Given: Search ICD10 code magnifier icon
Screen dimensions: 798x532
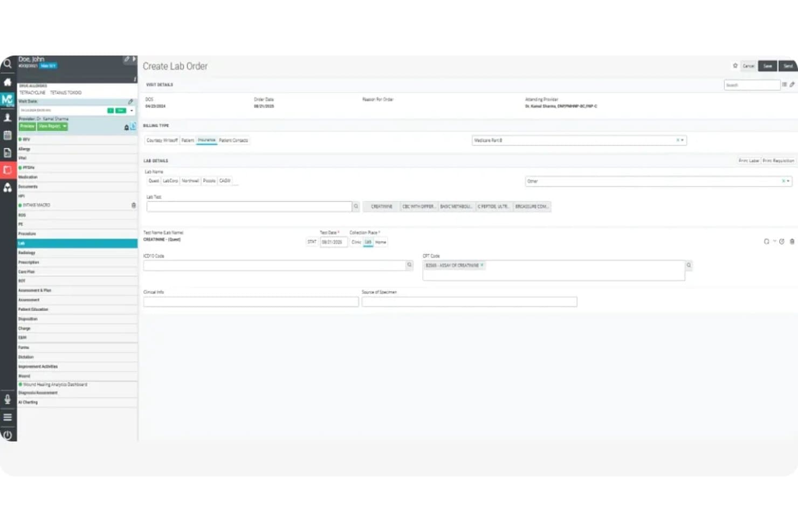Looking at the screenshot, I should (x=409, y=265).
